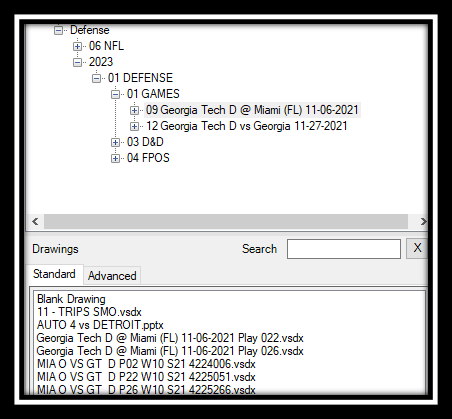Collapse the 01 DEFENSE node

pos(96,78)
